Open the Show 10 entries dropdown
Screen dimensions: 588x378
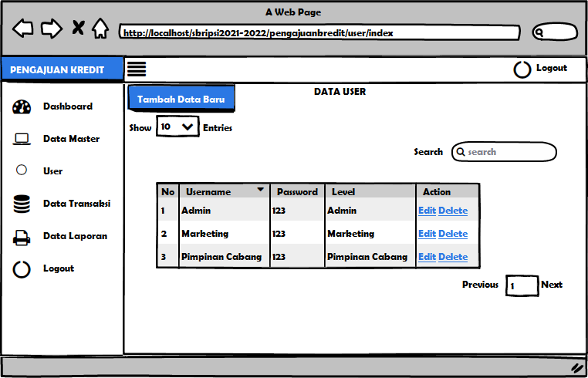tap(177, 127)
